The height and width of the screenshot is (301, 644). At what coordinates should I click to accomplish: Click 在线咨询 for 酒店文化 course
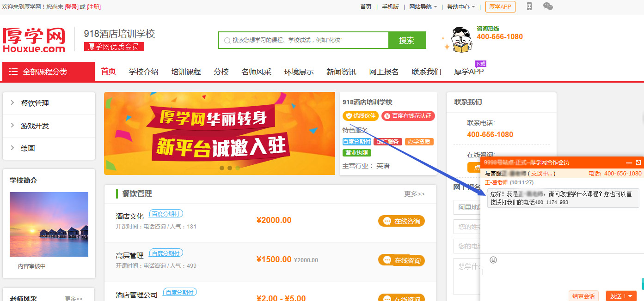401,221
